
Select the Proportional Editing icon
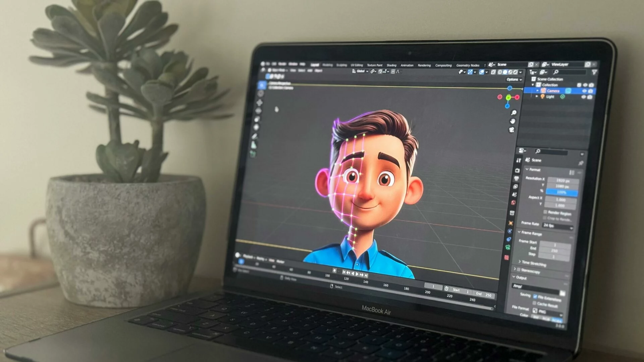393,71
